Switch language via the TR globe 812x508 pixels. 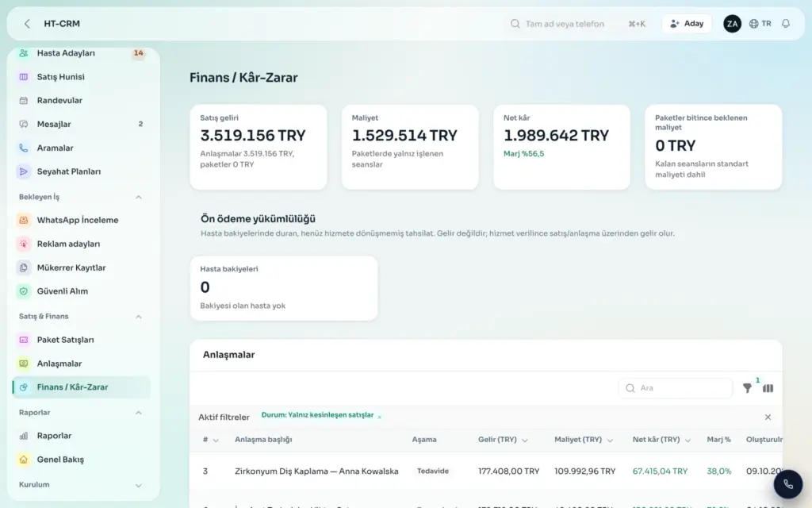[x=760, y=23]
